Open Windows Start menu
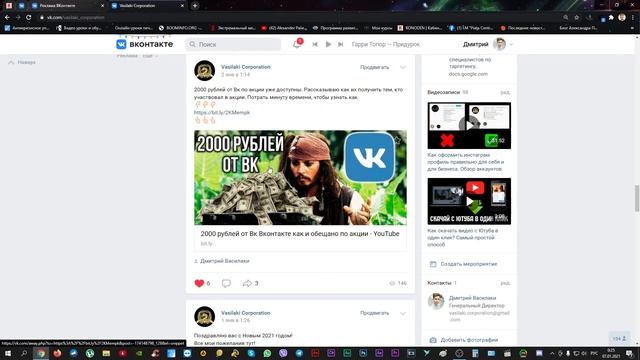Image resolution: width=640 pixels, height=360 pixels. coord(8,353)
